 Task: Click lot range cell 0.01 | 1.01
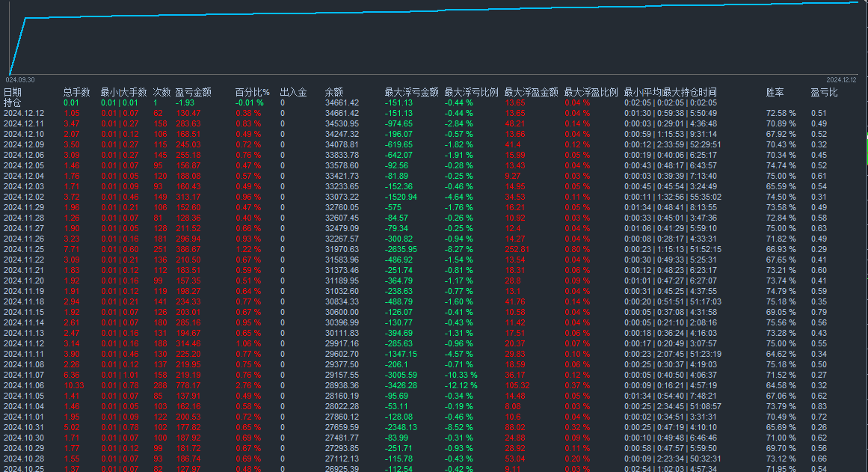click(x=120, y=375)
